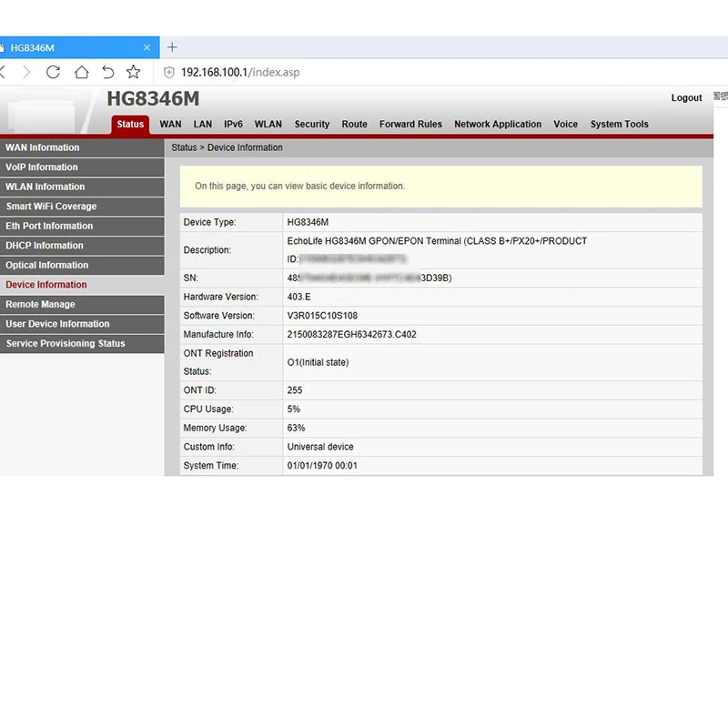
Task: Open the Route tab
Action: [x=354, y=124]
